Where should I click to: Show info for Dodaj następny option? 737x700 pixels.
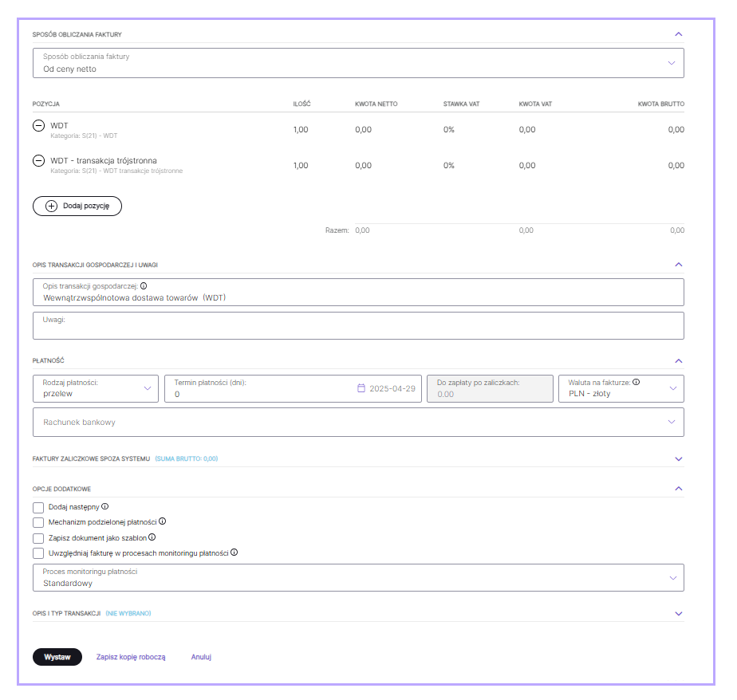coord(104,506)
